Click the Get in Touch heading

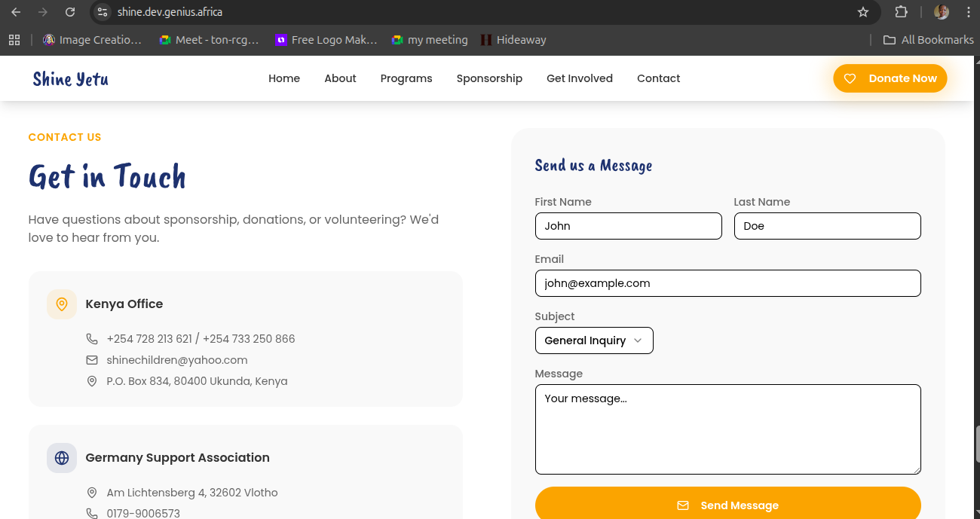point(107,176)
